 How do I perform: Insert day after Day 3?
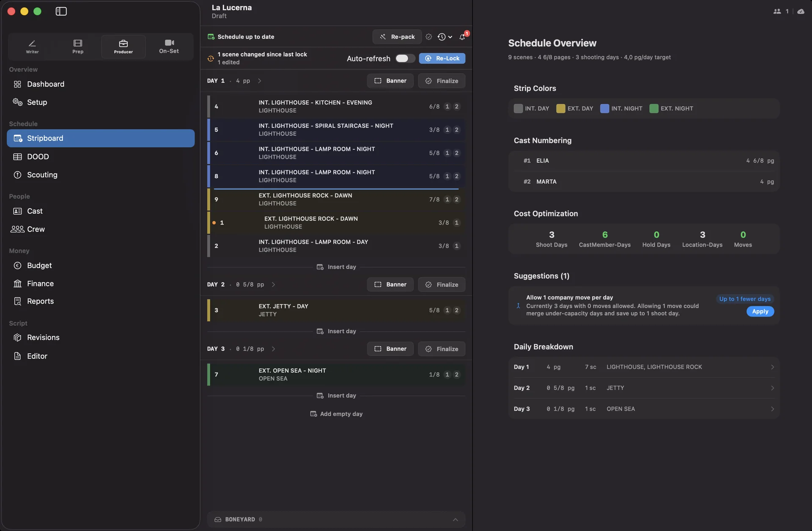pyautogui.click(x=336, y=396)
